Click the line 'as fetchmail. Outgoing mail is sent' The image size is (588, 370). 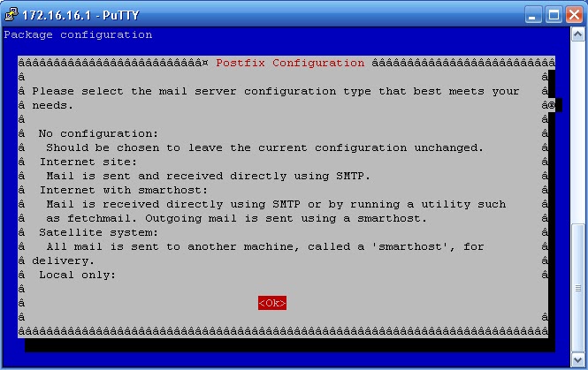click(236, 218)
